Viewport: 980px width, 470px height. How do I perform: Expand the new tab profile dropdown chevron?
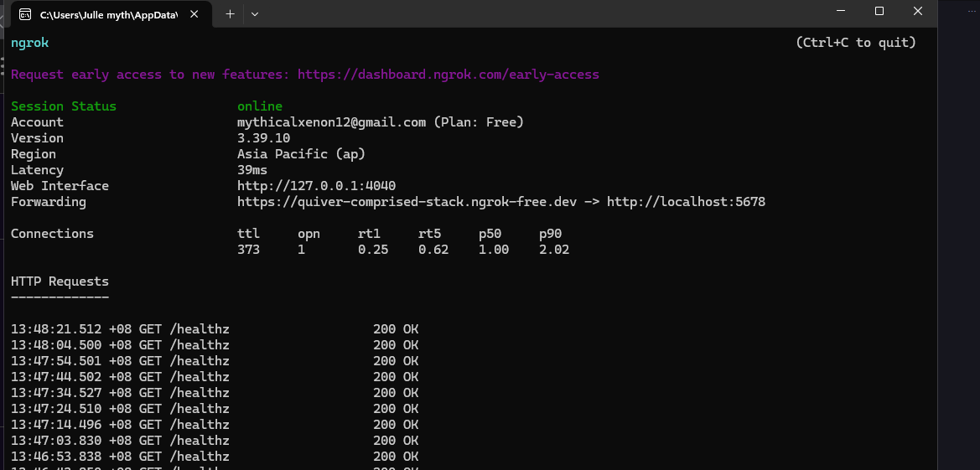254,13
